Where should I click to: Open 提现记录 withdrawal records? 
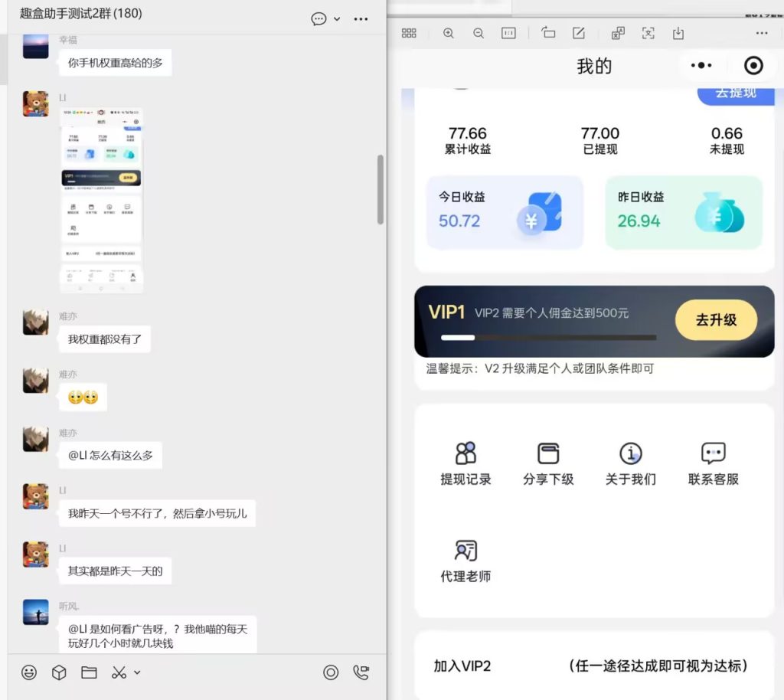465,464
